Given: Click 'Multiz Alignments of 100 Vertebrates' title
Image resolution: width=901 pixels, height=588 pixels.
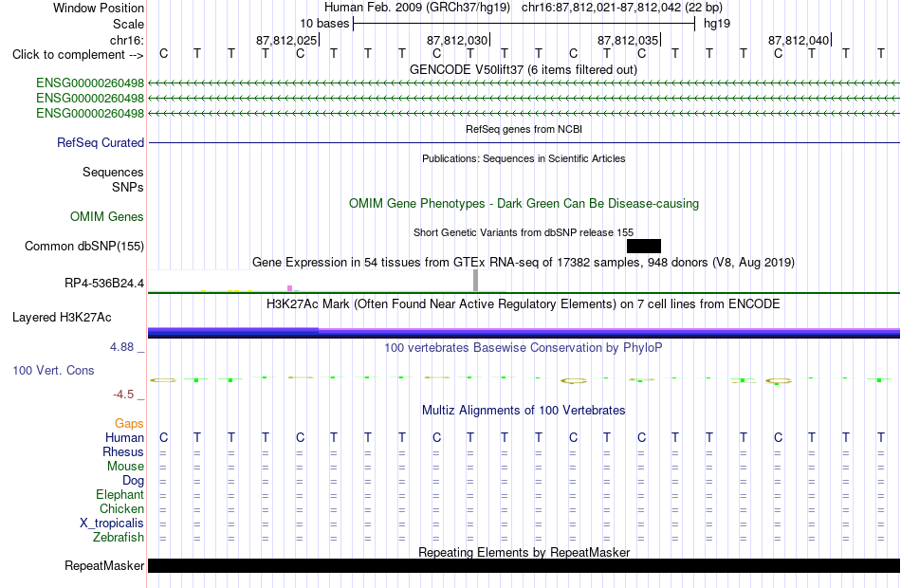Looking at the screenshot, I should 524,411.
